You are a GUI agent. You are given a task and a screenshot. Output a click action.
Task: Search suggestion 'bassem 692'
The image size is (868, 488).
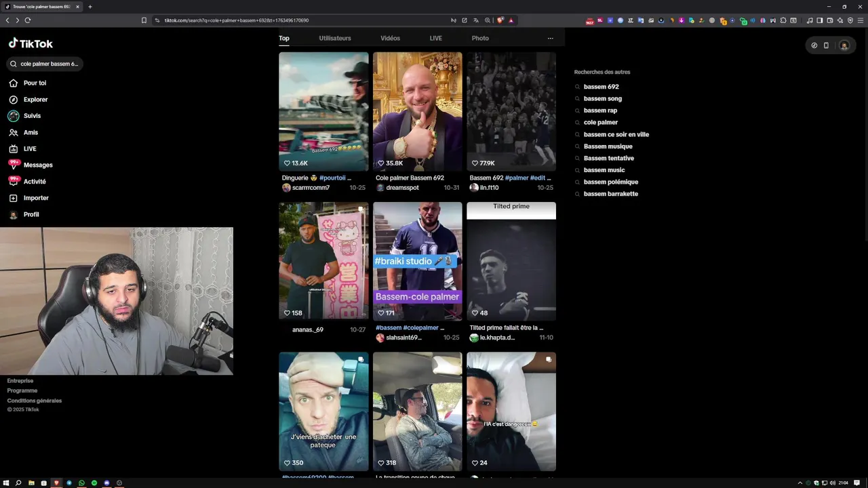601,87
